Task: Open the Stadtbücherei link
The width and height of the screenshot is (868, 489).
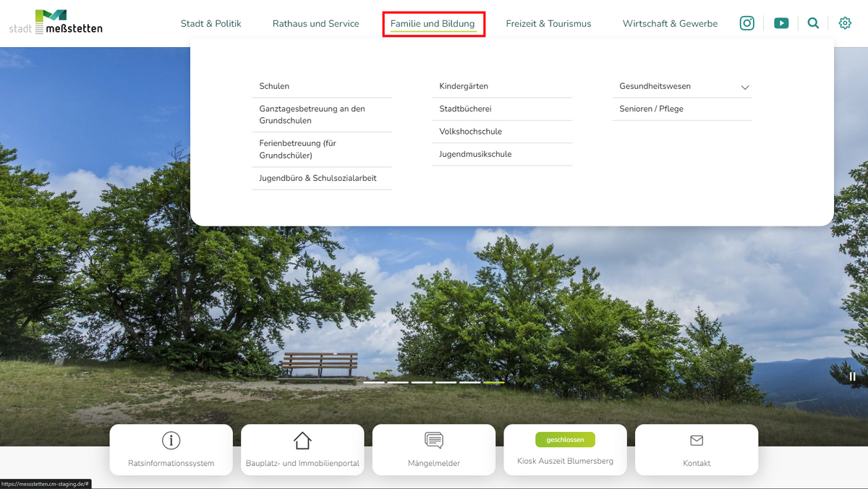Action: [502, 109]
